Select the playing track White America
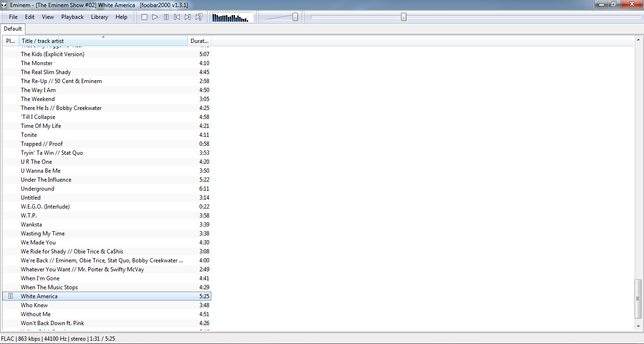The width and height of the screenshot is (644, 344). click(107, 296)
